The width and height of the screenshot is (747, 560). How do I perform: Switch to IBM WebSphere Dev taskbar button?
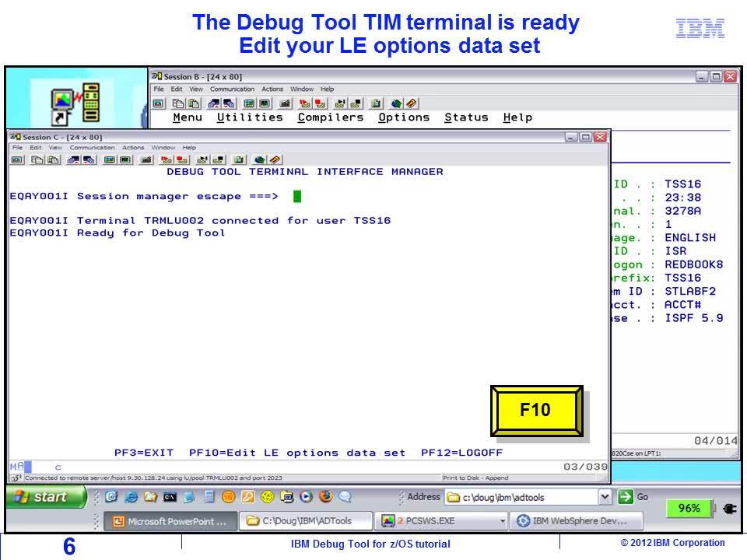pyautogui.click(x=576, y=521)
